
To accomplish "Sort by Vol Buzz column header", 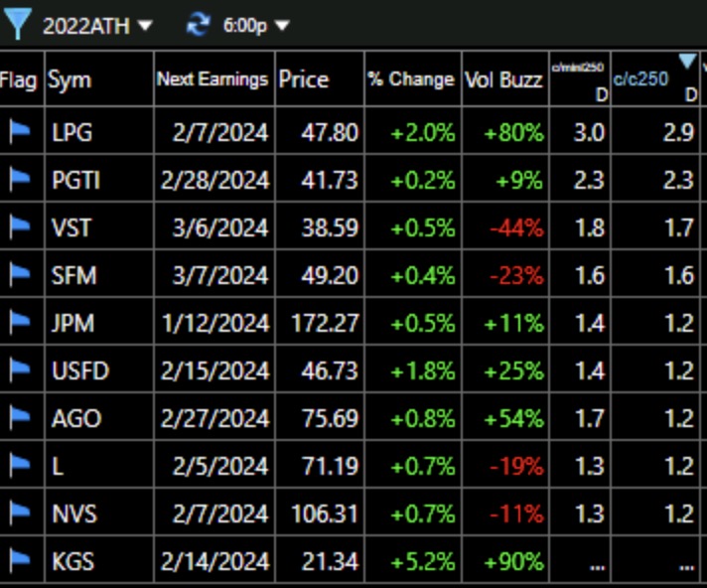I will [503, 79].
